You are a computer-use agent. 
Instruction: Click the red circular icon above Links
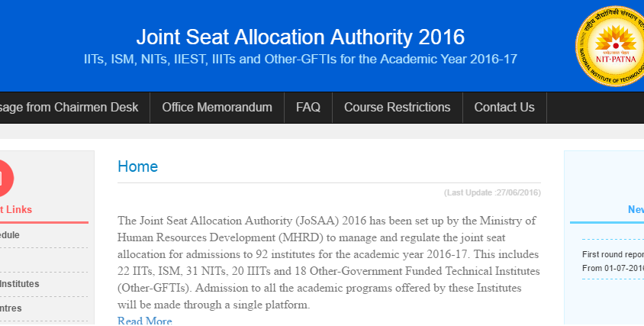(x=3, y=179)
